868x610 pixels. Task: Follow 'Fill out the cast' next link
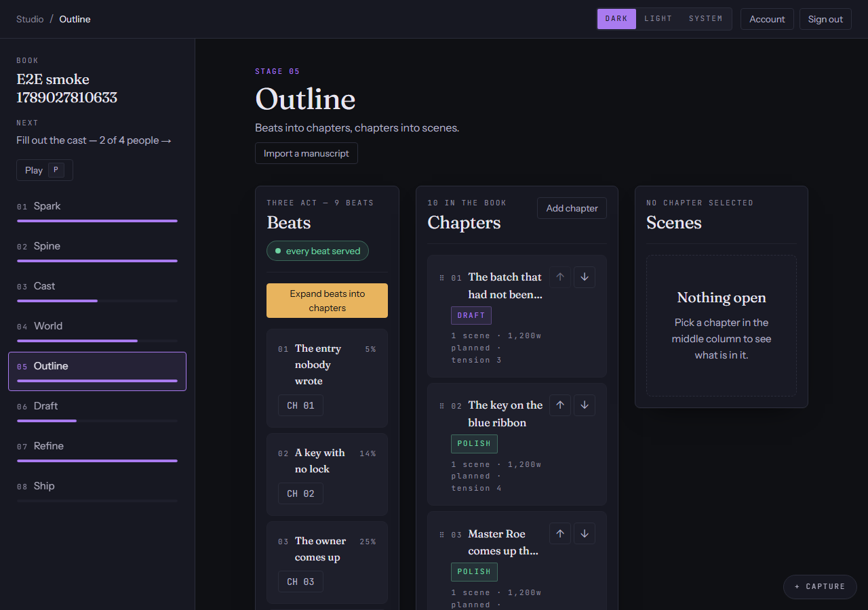click(x=94, y=140)
